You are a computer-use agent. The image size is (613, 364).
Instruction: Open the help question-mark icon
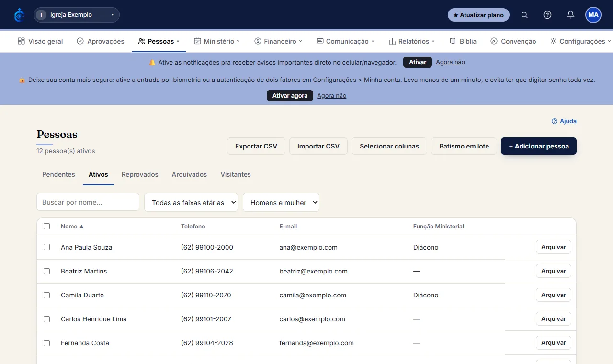547,15
